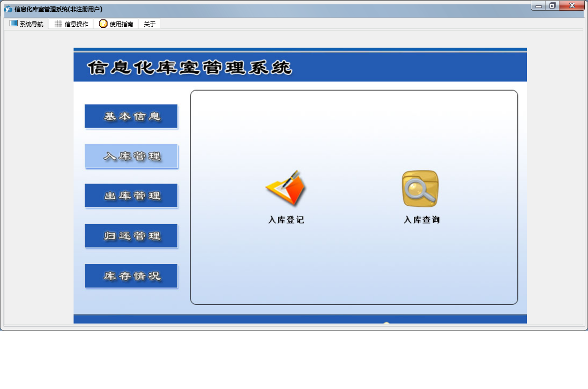The width and height of the screenshot is (588, 389).
Task: Click the app logo in title bar
Action: 8,9
